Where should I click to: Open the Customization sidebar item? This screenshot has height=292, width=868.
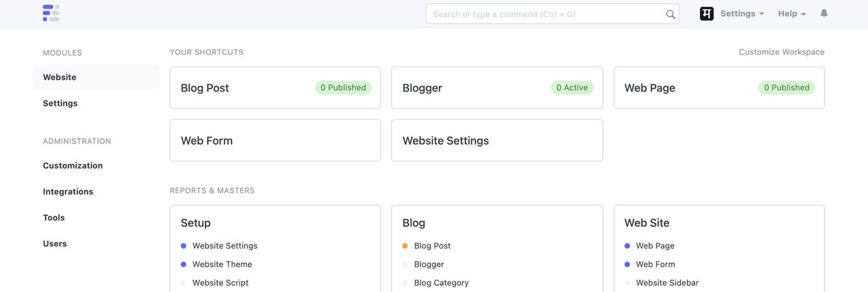(73, 165)
